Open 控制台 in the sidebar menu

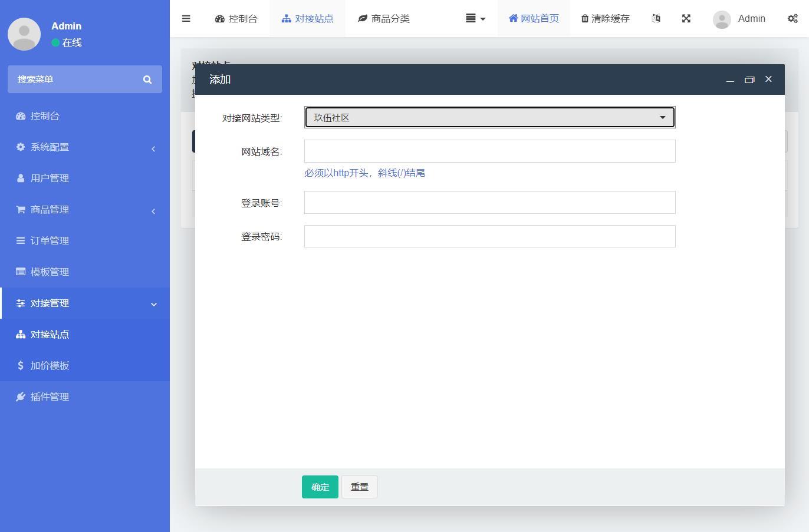click(85, 116)
